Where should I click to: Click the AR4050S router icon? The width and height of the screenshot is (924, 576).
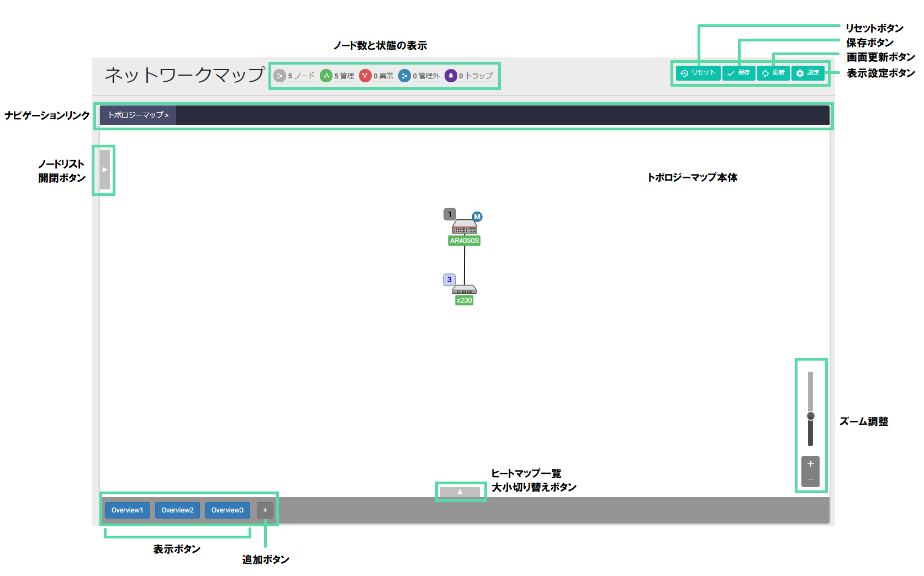coord(464,227)
